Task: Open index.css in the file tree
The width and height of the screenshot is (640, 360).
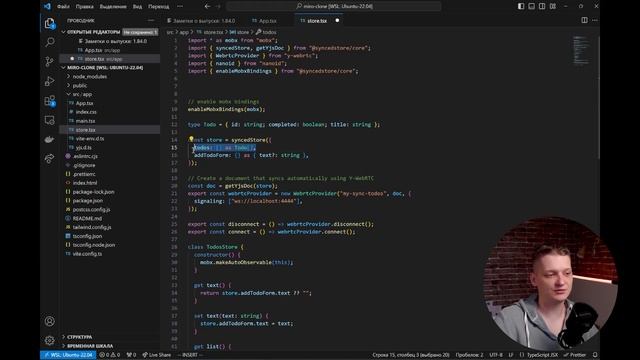Action: [x=86, y=112]
